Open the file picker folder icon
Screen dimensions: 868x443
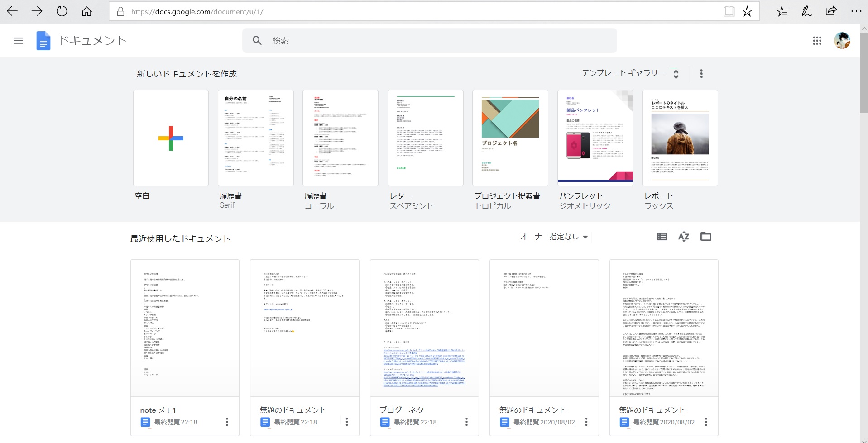[x=705, y=236]
